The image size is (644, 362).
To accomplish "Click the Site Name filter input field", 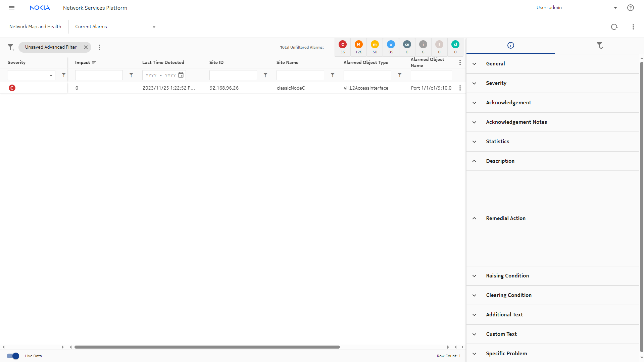I will (x=300, y=75).
